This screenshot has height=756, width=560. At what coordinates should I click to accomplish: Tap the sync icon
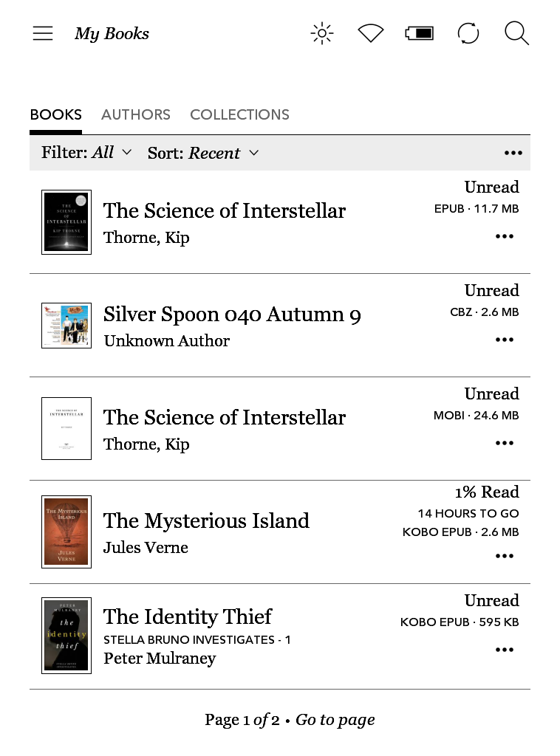click(468, 33)
